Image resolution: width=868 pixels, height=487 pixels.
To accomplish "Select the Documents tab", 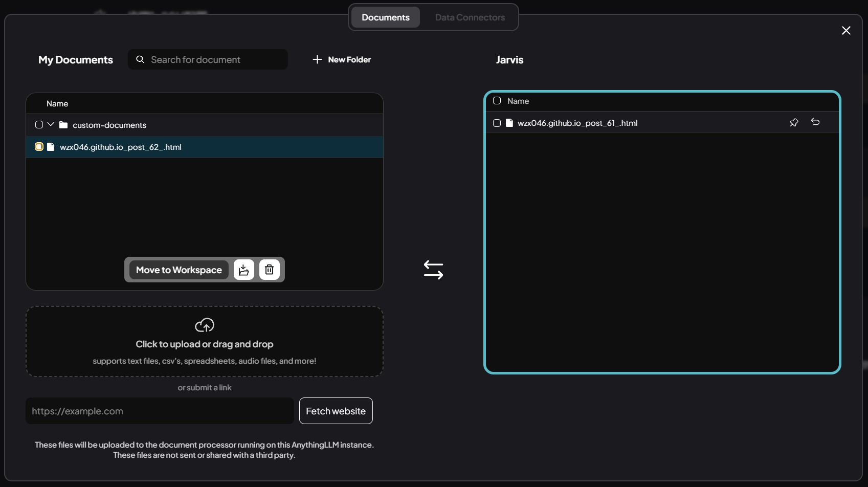I will (385, 17).
